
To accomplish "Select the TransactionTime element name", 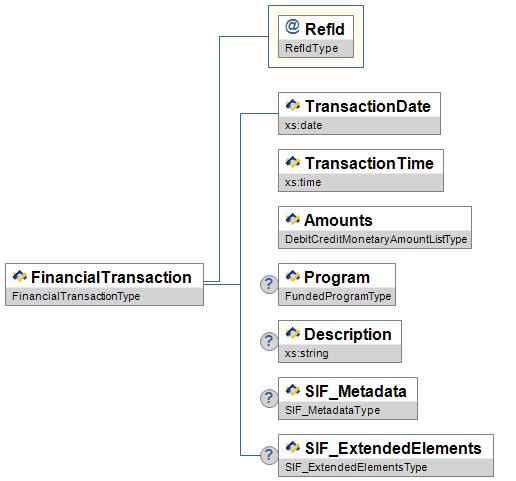I will [369, 163].
